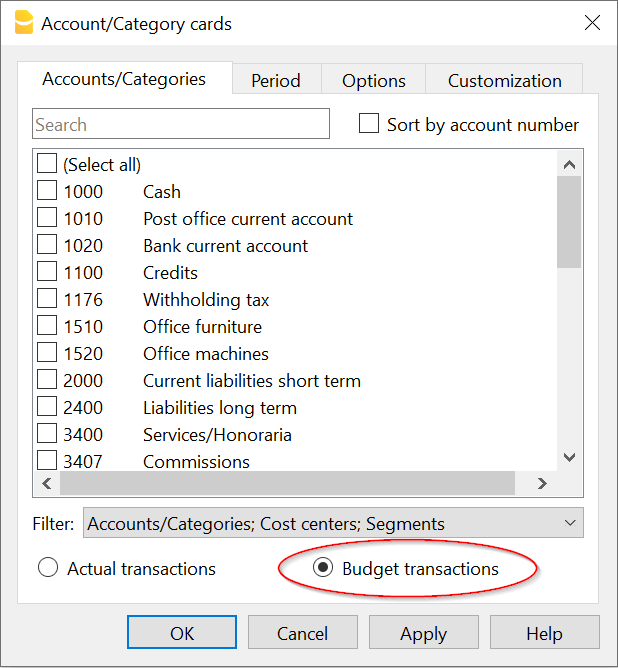618x668 pixels.
Task: Click the 'Cash' account name
Action: coord(162,192)
